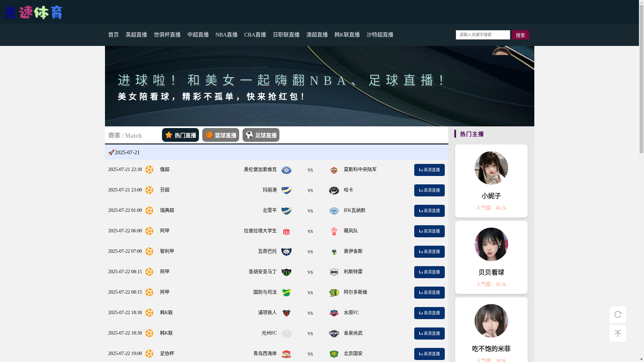Open 中超直播 menu item

coord(198,35)
